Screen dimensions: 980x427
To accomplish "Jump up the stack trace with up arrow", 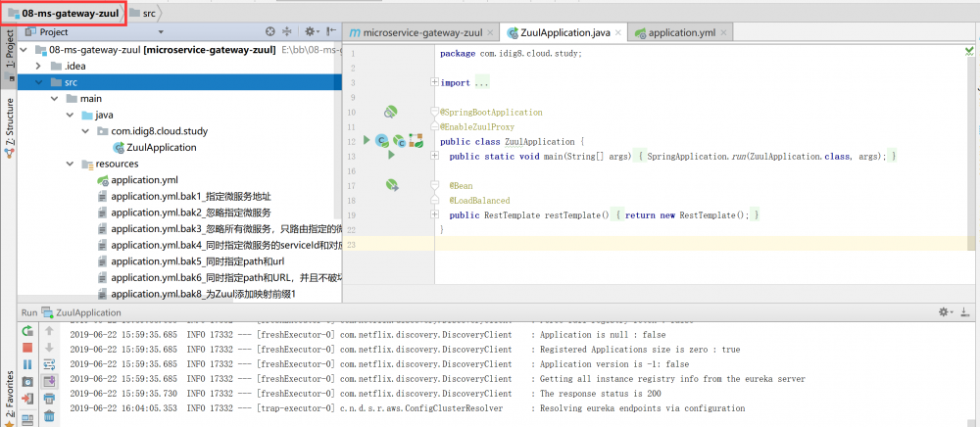I will (49, 331).
